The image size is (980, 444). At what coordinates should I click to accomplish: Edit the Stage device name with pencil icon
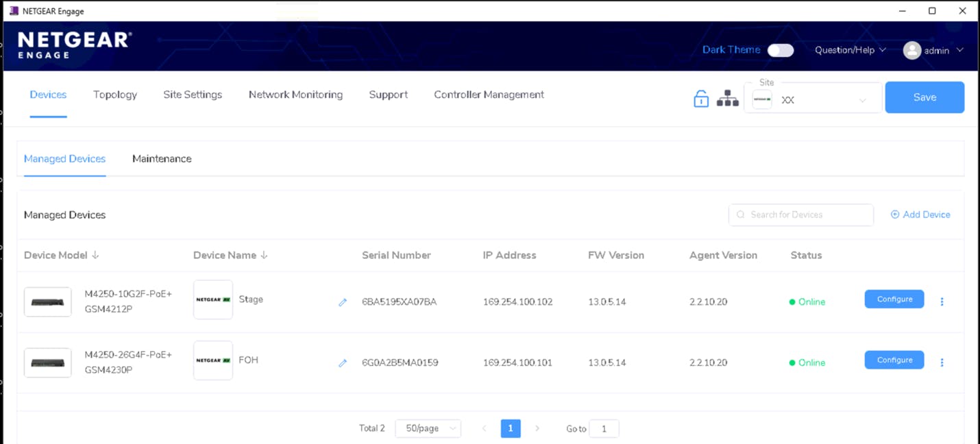click(x=343, y=302)
